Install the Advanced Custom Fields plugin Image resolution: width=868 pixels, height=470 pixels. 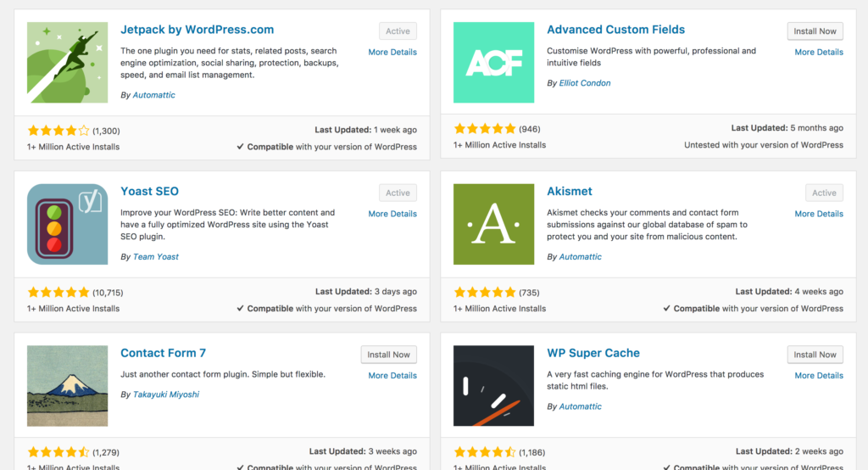click(815, 31)
